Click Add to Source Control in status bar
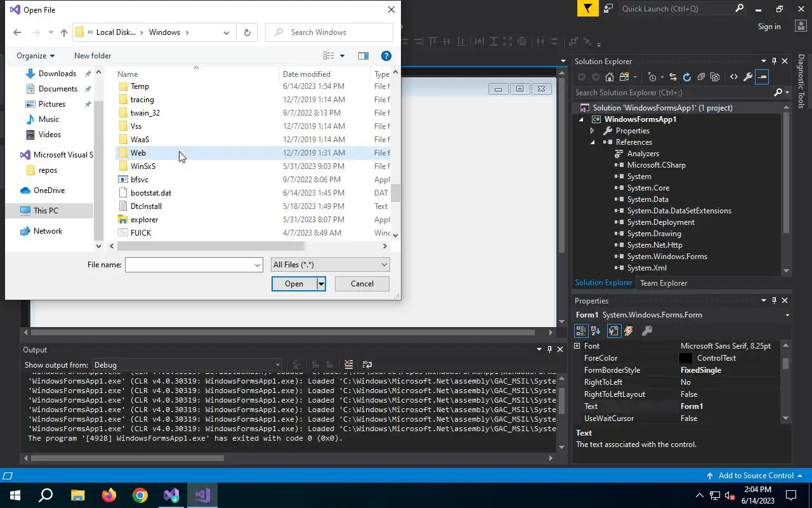The height and width of the screenshot is (508, 812). [755, 476]
